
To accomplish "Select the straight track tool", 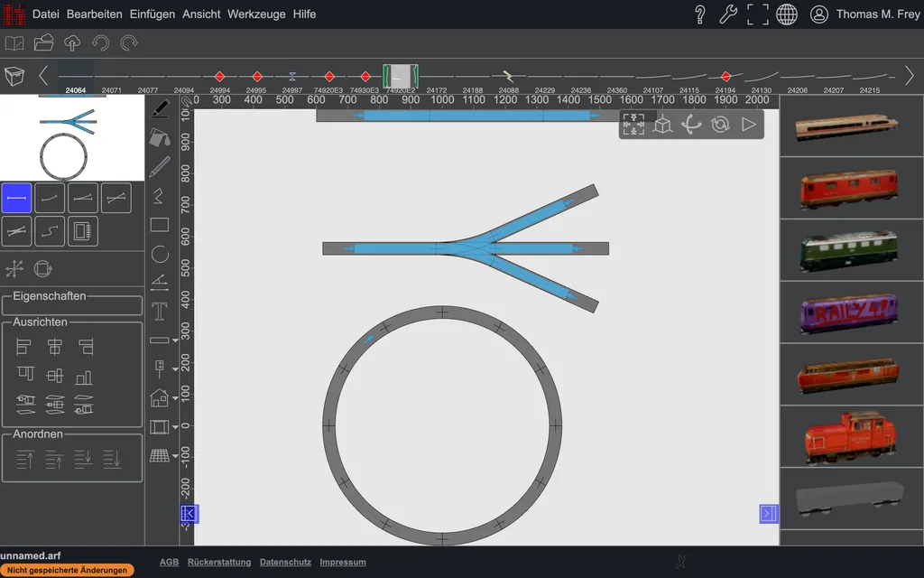I will pyautogui.click(x=16, y=198).
